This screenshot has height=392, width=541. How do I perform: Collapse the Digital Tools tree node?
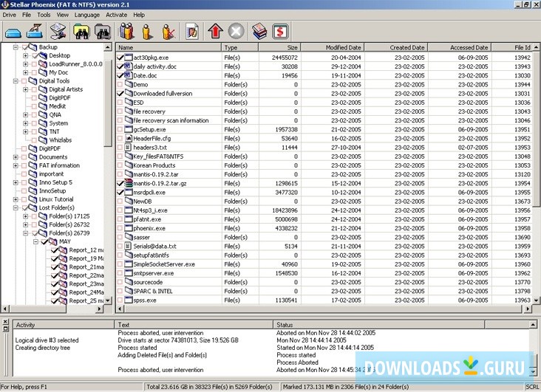tap(16, 81)
